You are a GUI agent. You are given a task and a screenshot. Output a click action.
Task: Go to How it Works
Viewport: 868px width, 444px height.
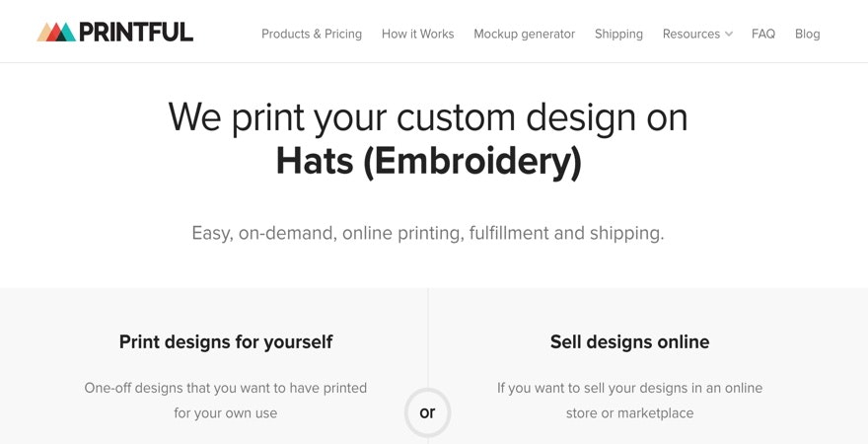pos(417,34)
